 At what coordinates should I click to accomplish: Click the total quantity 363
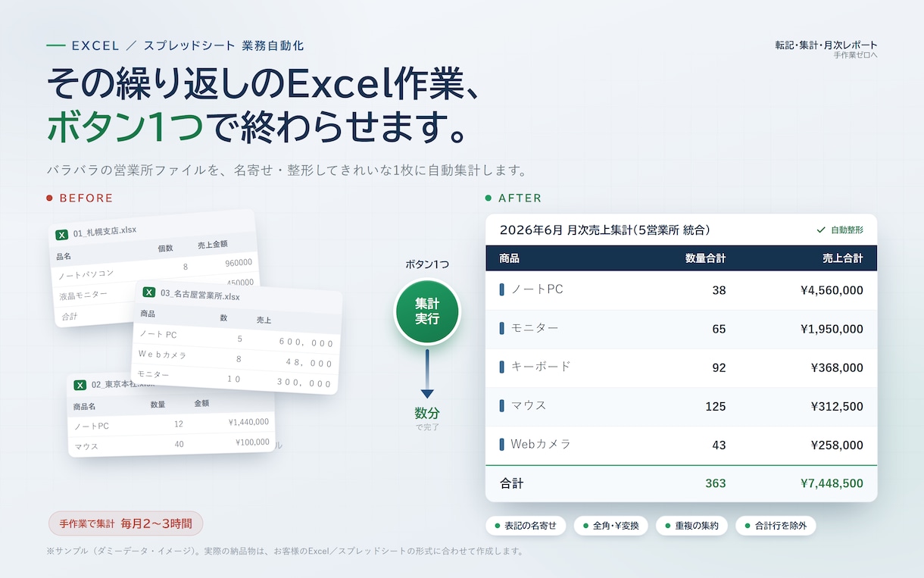tap(716, 483)
